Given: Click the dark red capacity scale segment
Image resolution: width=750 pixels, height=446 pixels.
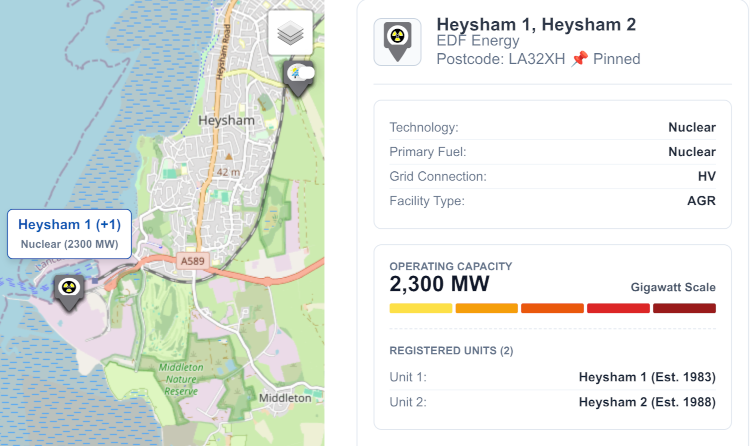Looking at the screenshot, I should pyautogui.click(x=684, y=308).
